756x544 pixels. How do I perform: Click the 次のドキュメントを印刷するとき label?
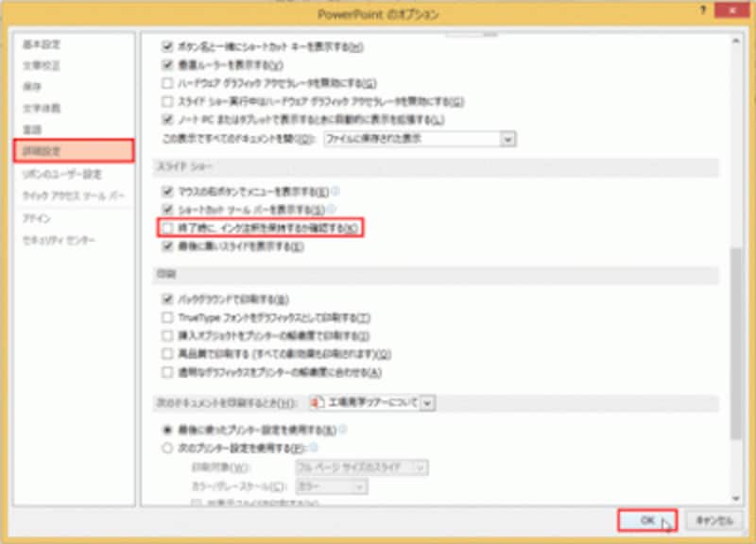point(226,403)
